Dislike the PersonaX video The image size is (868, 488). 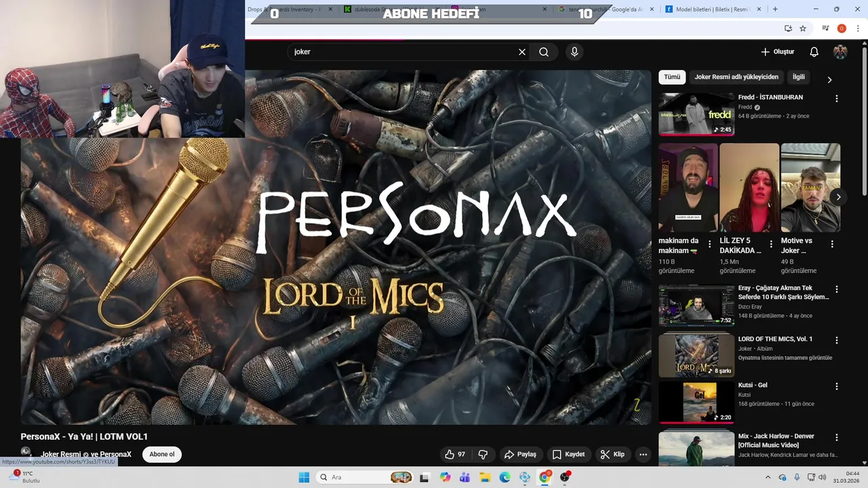click(x=484, y=454)
